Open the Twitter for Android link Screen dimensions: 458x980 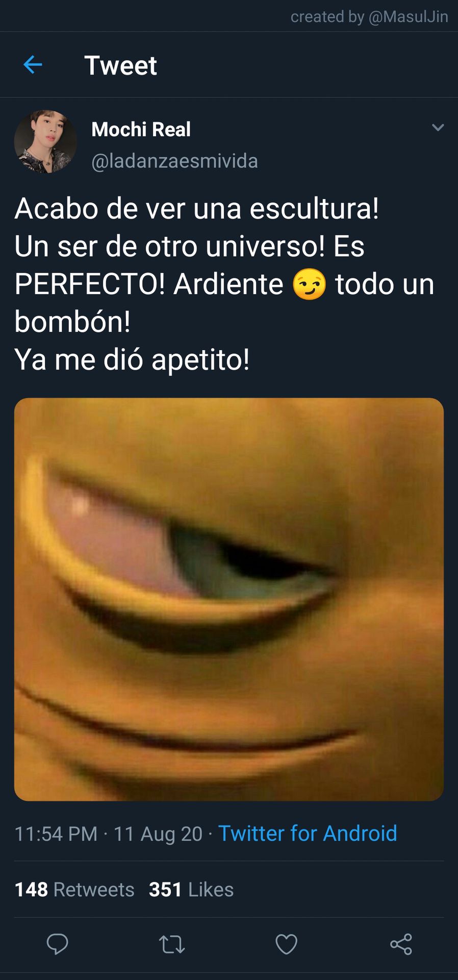coord(308,834)
